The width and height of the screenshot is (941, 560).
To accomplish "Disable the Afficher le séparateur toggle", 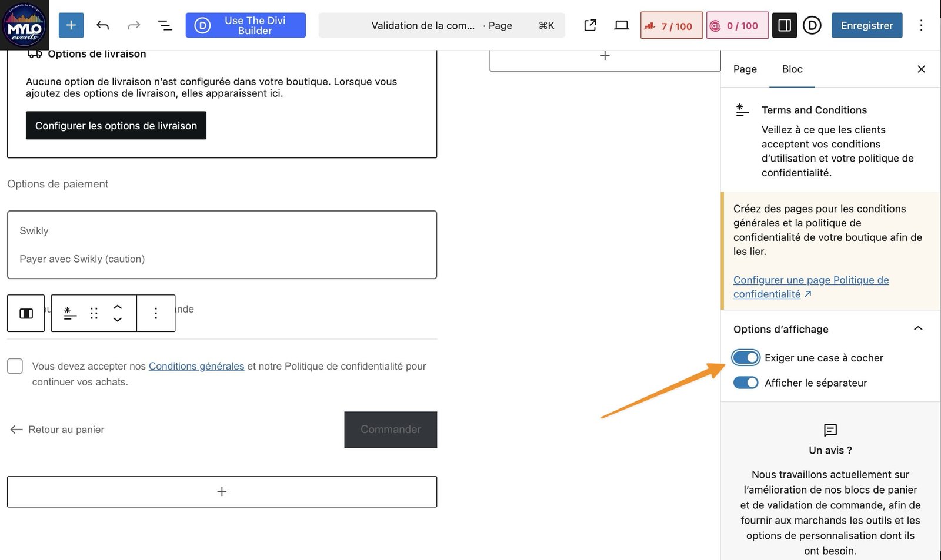I will 745,383.
